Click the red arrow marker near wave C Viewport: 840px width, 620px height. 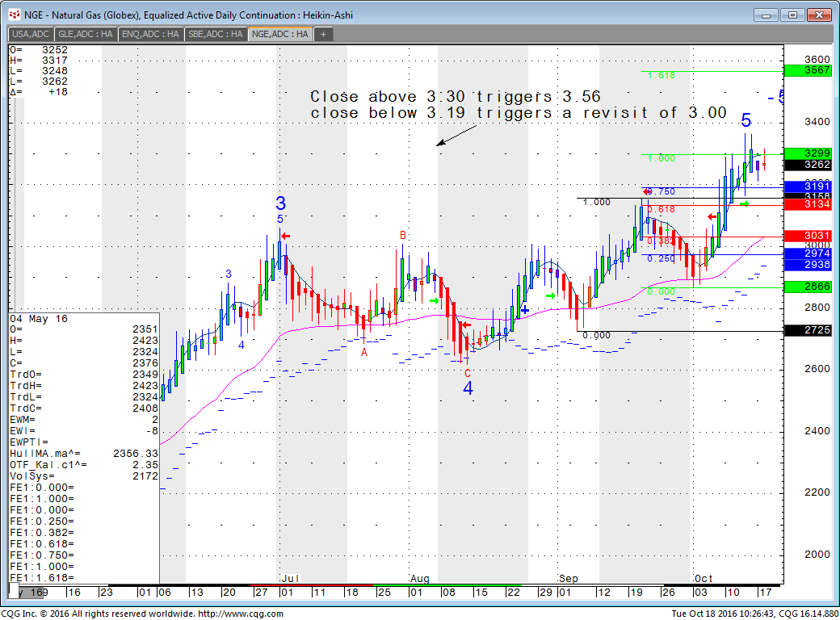[466, 325]
